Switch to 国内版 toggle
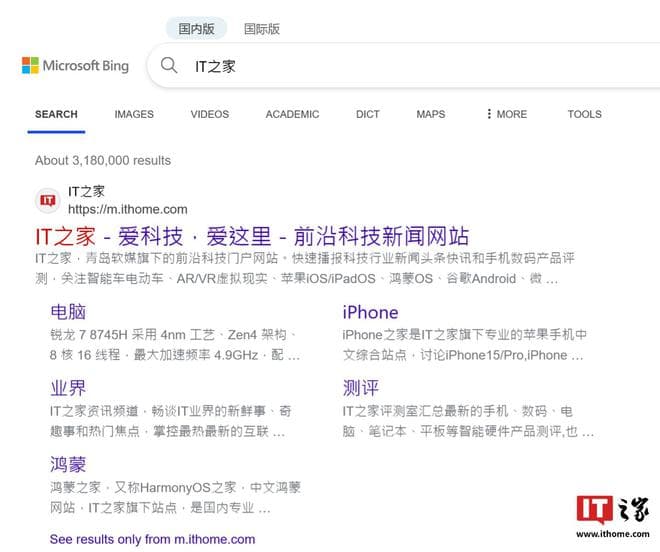Image resolution: width=660 pixels, height=552 pixels. (x=196, y=29)
